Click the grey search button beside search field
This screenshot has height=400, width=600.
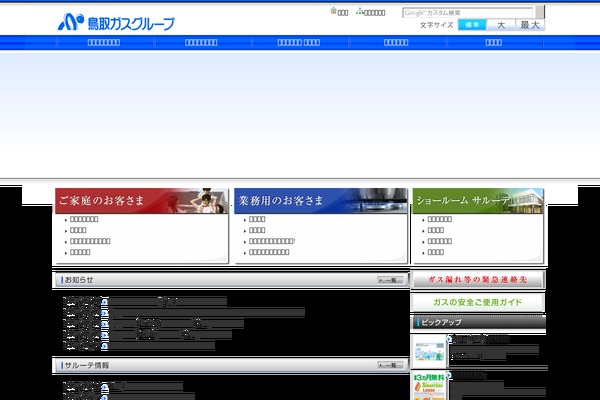[540, 12]
